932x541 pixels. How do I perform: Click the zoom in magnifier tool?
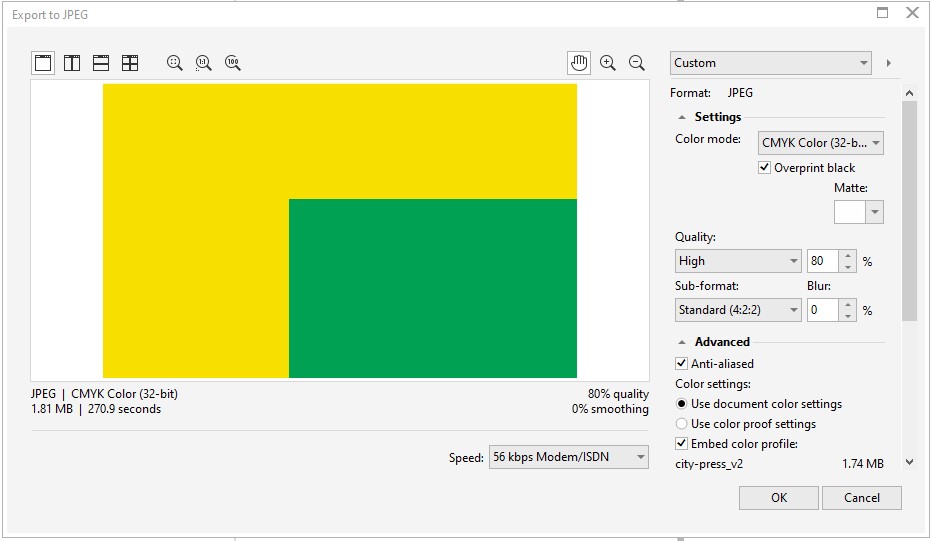608,63
